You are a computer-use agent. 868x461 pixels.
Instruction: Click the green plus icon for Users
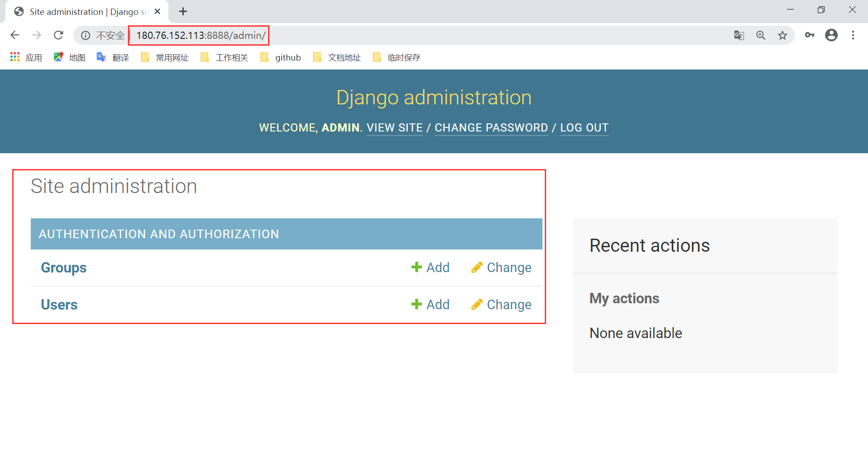[416, 304]
